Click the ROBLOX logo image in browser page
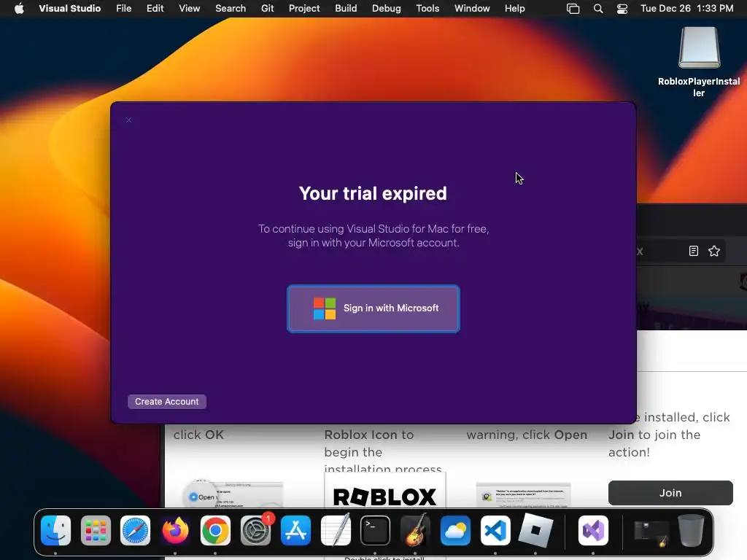747x560 pixels. 385,497
